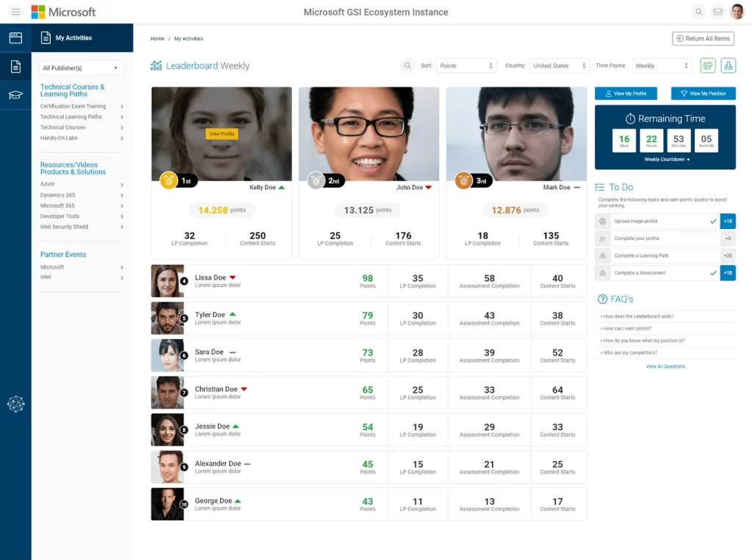Go to Home breadcrumb link
This screenshot has width=752, height=560.
tap(157, 39)
